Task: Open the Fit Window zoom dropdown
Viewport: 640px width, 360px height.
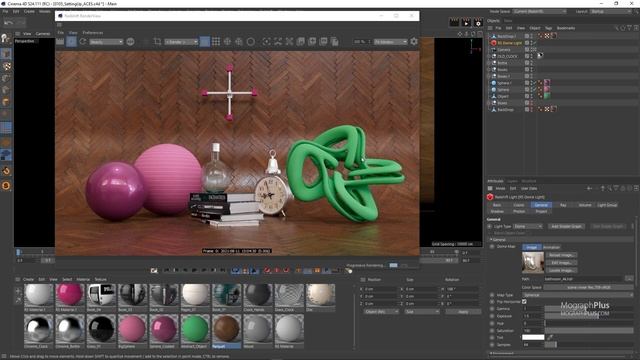Action: pos(391,42)
